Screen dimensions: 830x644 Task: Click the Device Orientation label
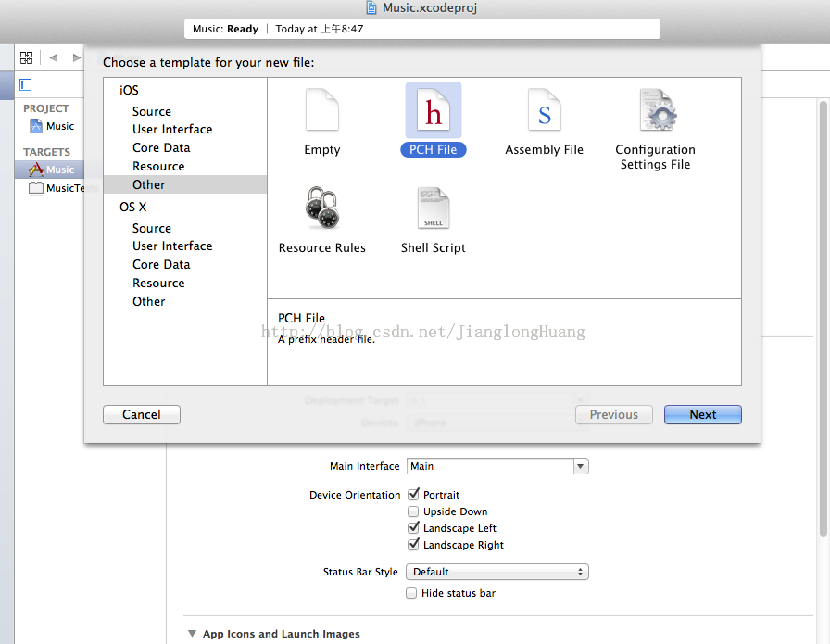[x=355, y=495]
